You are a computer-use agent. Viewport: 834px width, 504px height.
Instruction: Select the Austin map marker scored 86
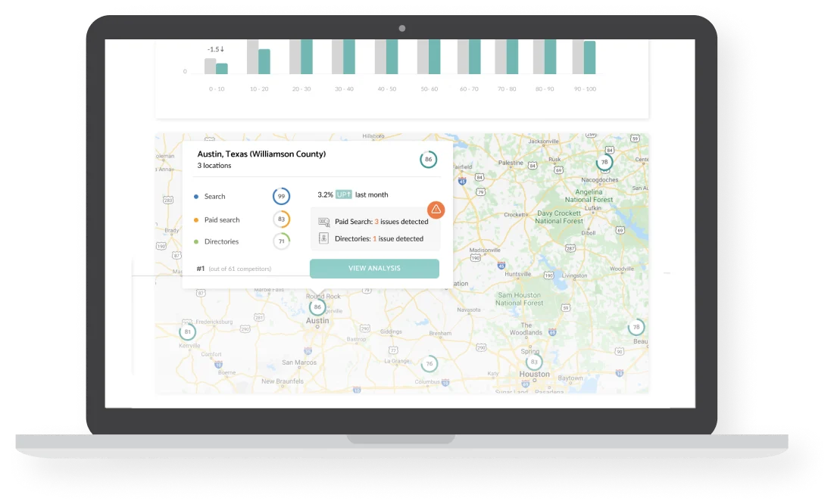tap(318, 307)
